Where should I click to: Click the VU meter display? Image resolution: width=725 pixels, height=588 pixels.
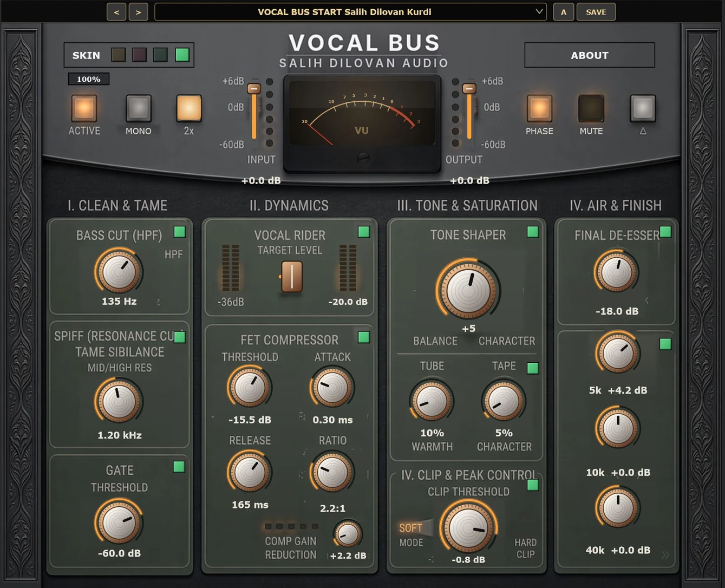tap(363, 124)
